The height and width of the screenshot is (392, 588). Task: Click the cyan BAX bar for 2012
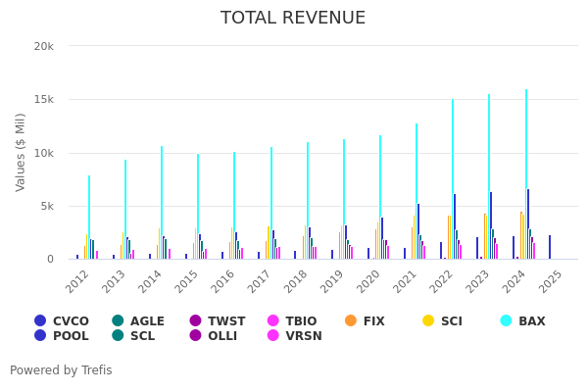click(88, 218)
